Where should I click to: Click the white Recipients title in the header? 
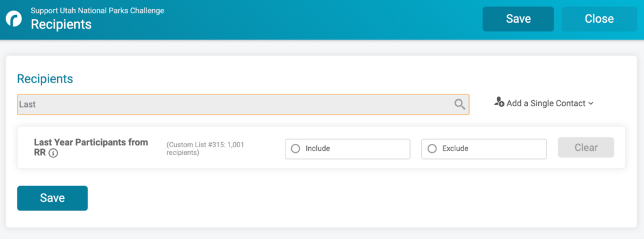(61, 25)
